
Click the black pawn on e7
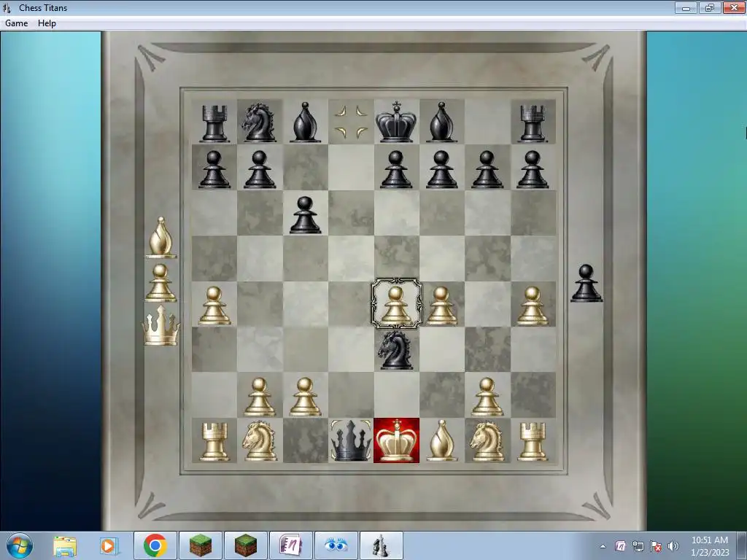coord(396,169)
